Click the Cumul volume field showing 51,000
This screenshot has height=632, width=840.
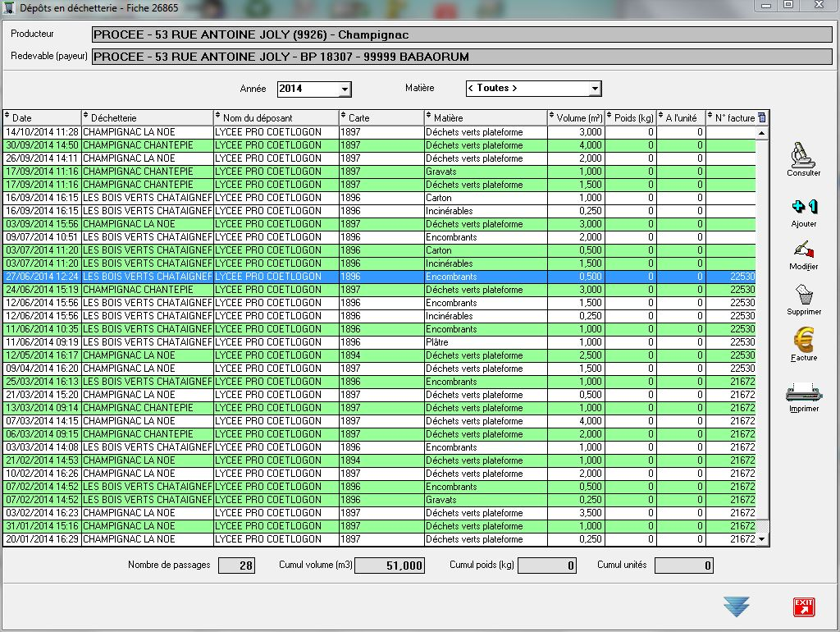(390, 566)
